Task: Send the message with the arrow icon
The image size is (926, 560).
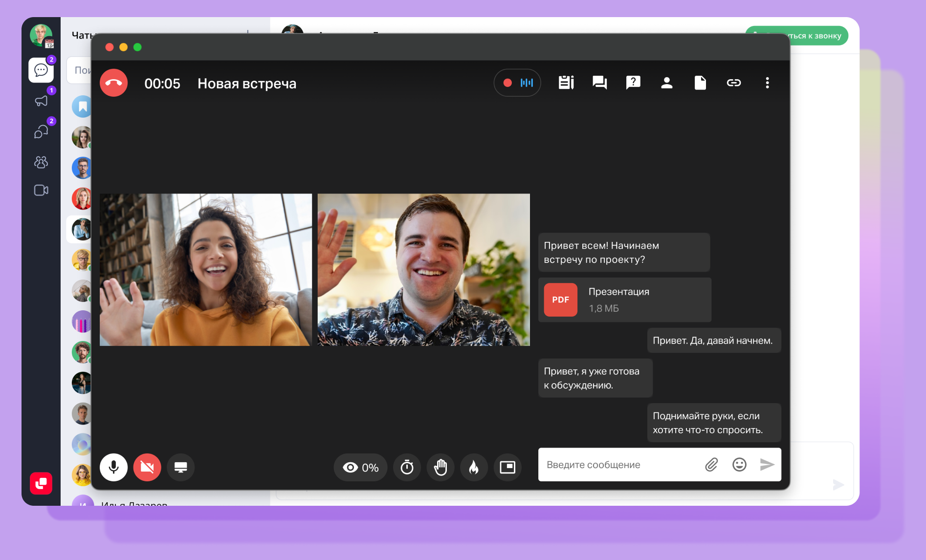Action: click(x=767, y=465)
